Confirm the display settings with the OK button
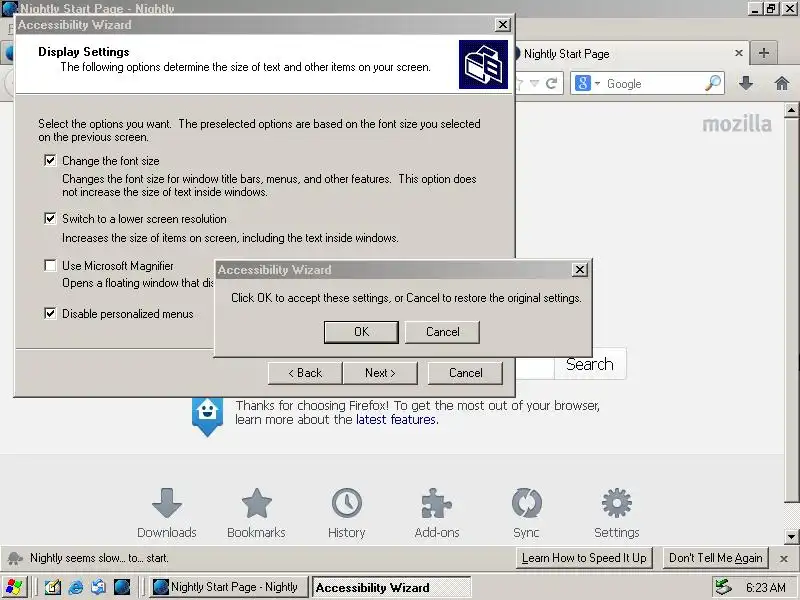This screenshot has width=800, height=600. click(x=361, y=332)
